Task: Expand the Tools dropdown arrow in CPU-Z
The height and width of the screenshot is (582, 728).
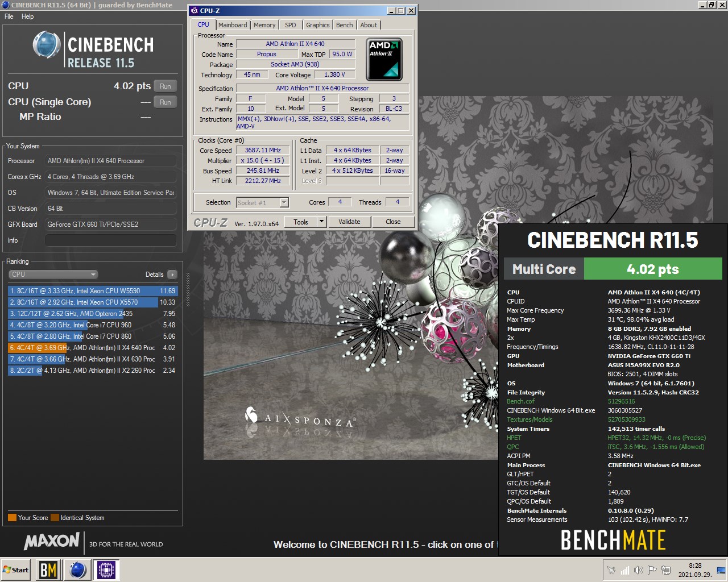Action: coord(321,222)
